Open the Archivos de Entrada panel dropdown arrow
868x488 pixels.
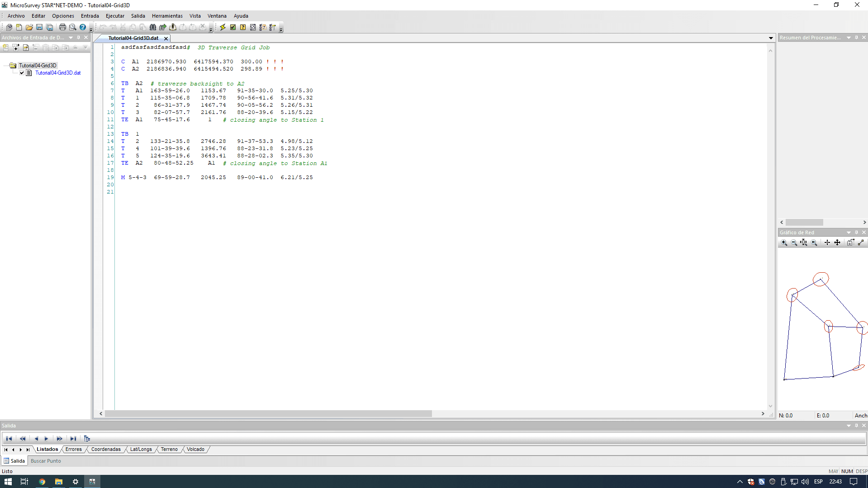[71, 38]
